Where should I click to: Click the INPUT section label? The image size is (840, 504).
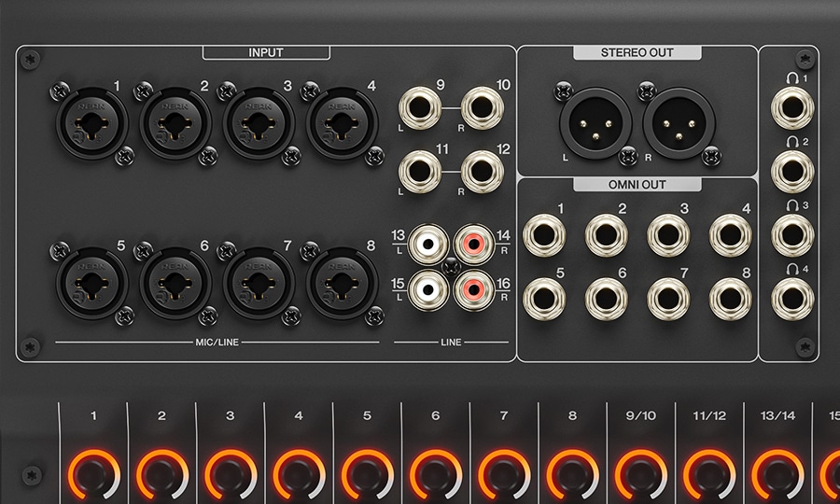click(x=266, y=52)
